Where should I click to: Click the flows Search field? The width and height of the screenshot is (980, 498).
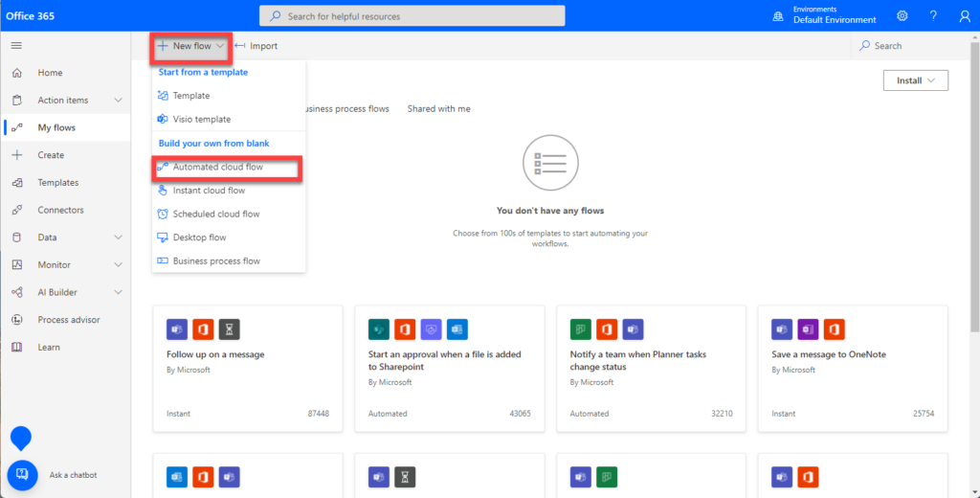[909, 46]
